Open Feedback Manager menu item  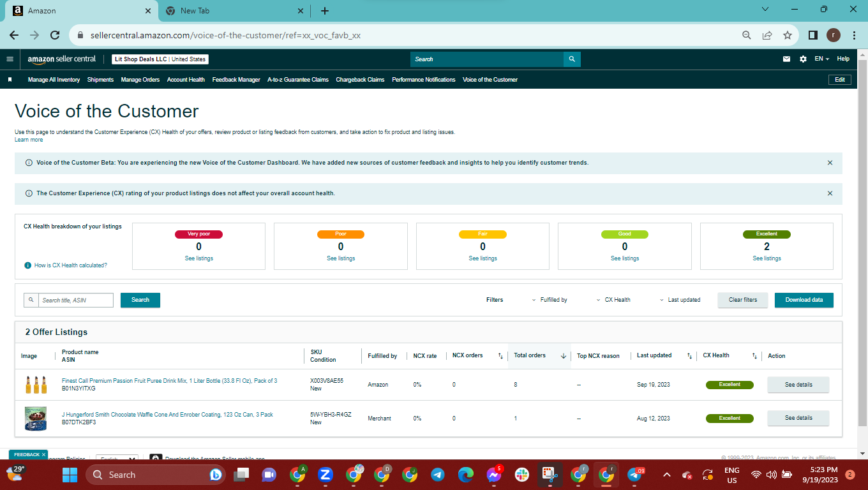[236, 80]
